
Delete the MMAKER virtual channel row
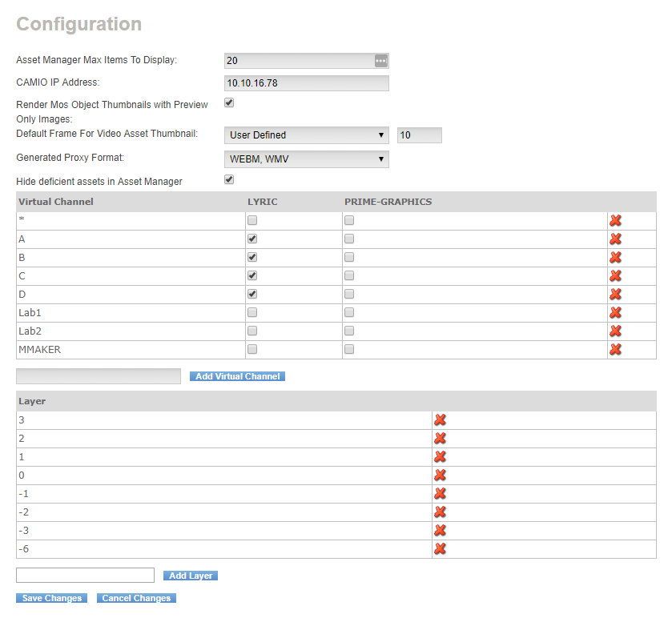(x=615, y=349)
